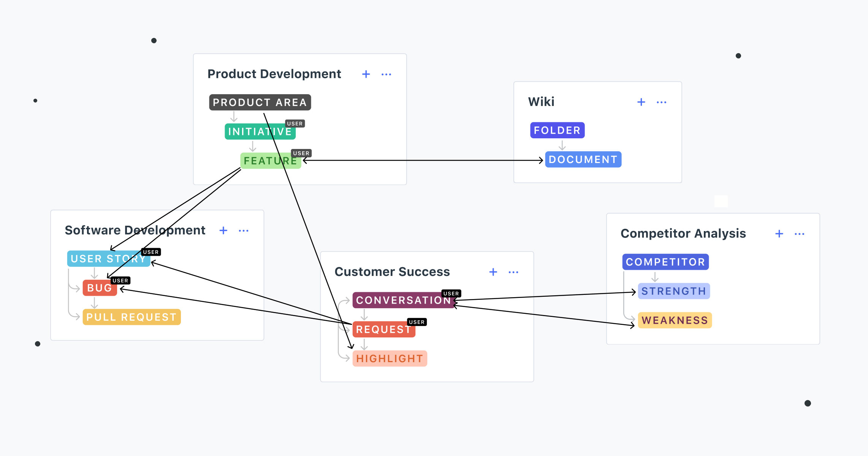Screen dimensions: 868x456
Task: Open the Software Development ellipsis menu
Action: (244, 231)
